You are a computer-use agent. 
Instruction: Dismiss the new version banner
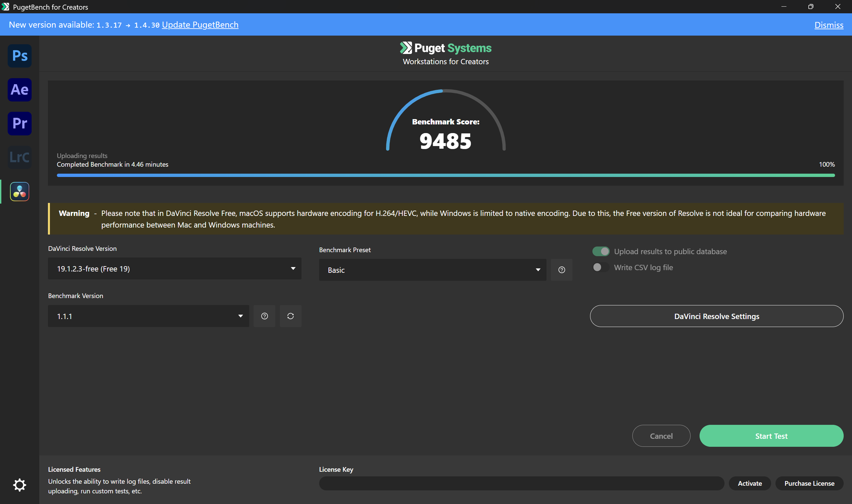tap(829, 25)
